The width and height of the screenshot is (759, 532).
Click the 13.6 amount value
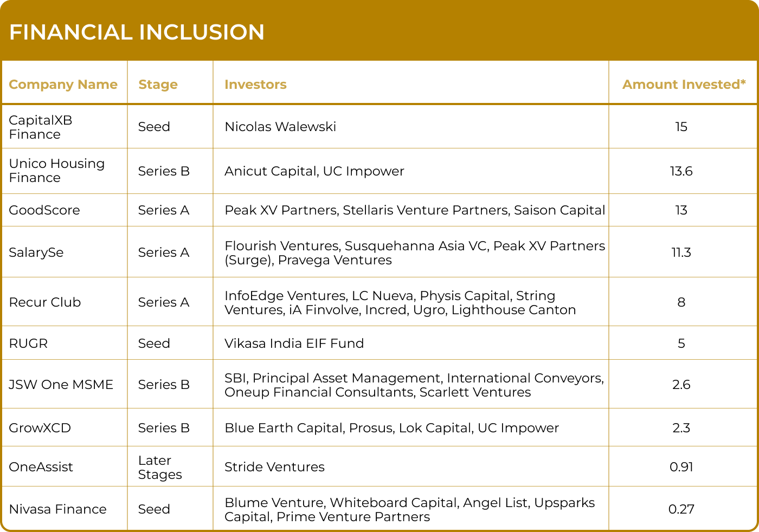coord(681,171)
